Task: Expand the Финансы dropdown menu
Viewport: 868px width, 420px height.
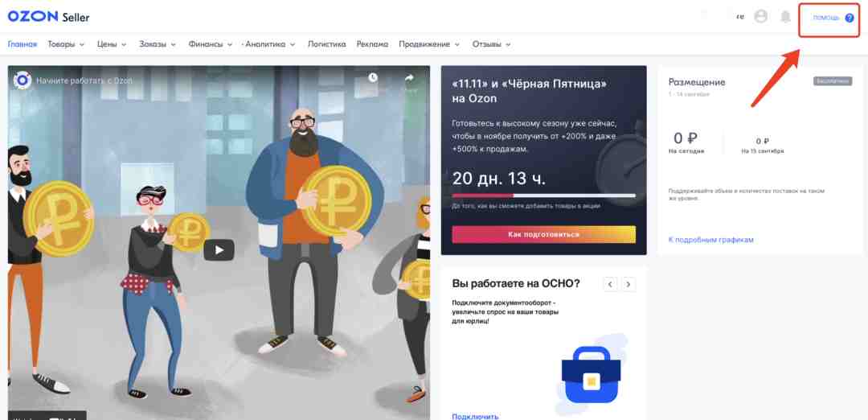Action: coord(210,44)
